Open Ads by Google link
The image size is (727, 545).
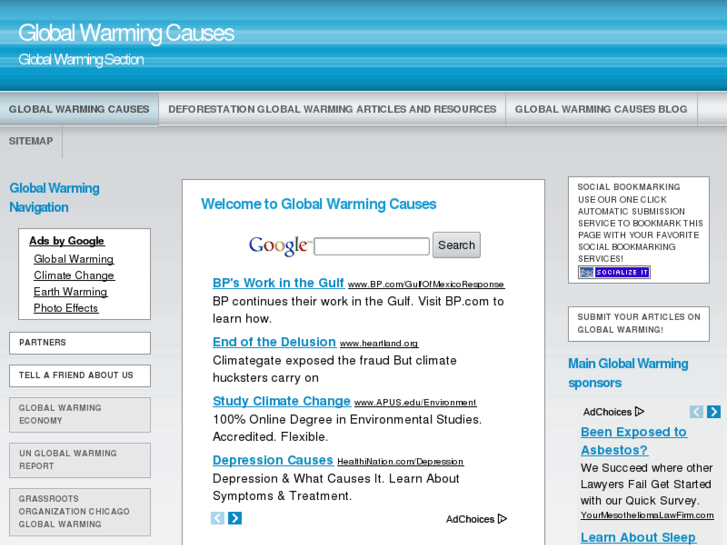tap(67, 241)
